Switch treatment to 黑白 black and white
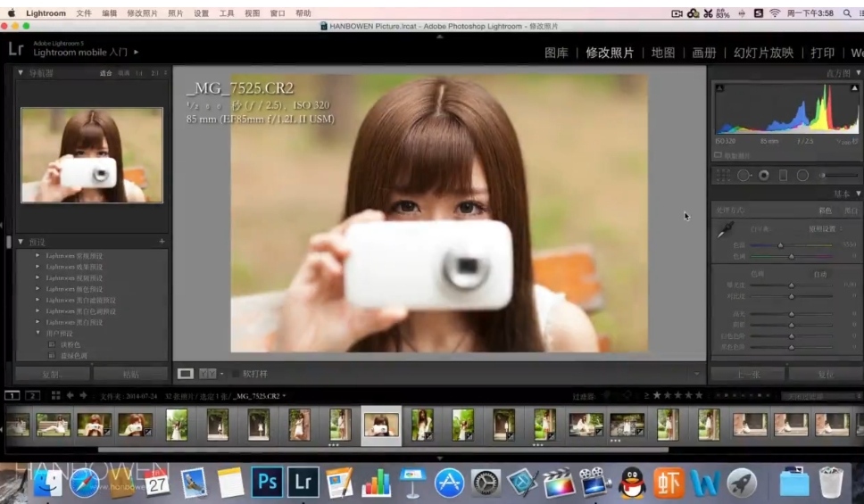 (850, 211)
